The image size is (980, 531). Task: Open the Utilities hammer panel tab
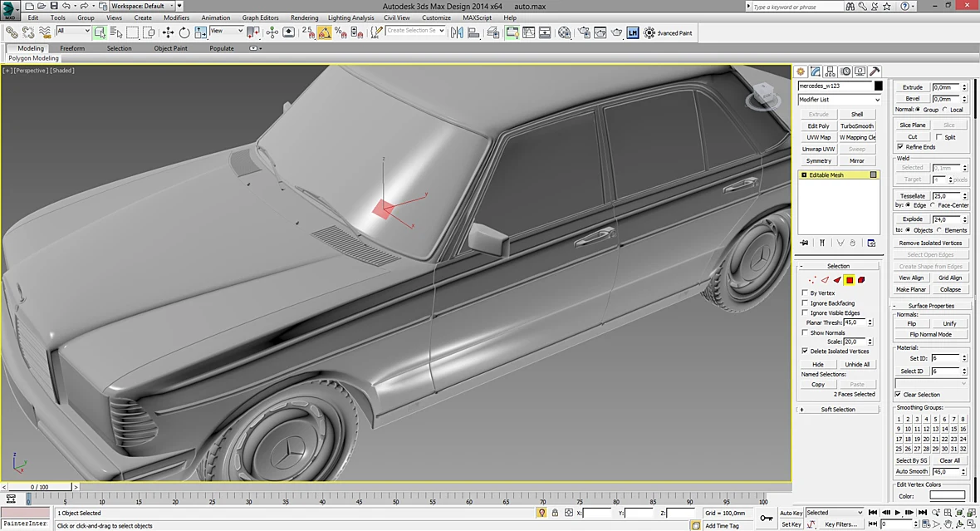[875, 71]
